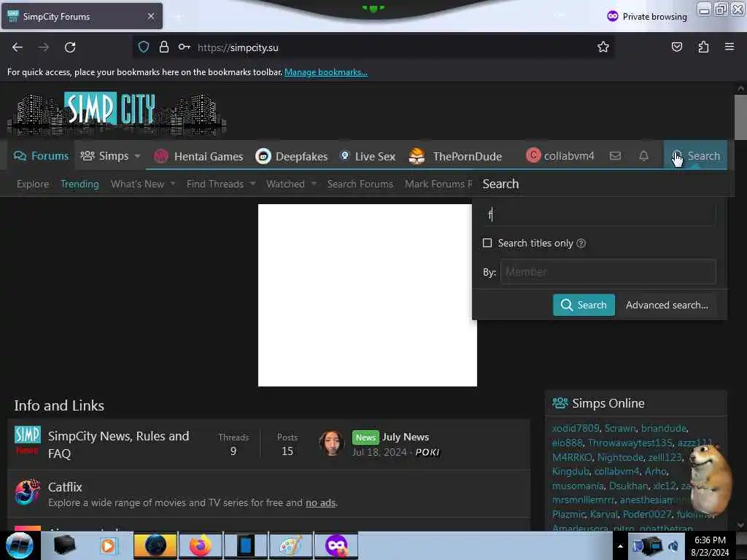Expand the Find Threads dropdown arrow

252,184
